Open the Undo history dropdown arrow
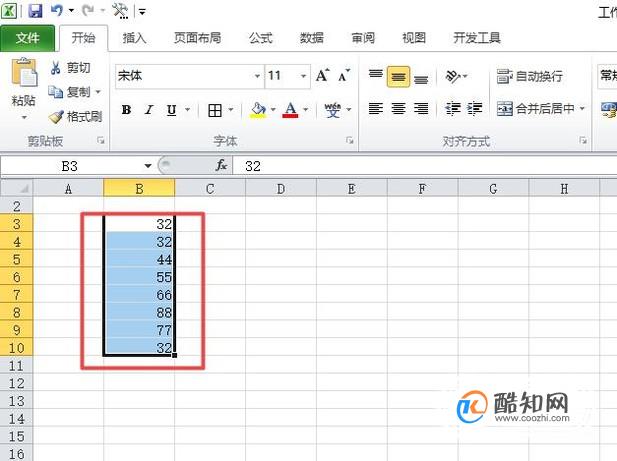The width and height of the screenshot is (617, 461). click(71, 11)
